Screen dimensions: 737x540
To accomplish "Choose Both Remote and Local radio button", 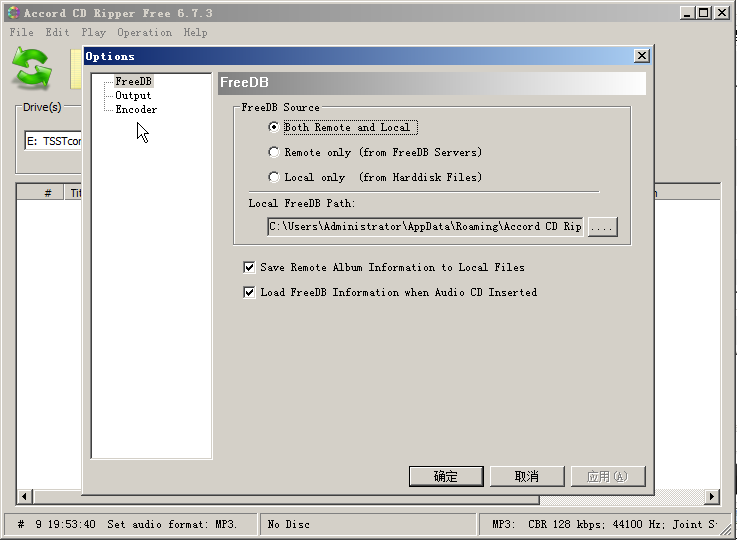I will [x=274, y=127].
